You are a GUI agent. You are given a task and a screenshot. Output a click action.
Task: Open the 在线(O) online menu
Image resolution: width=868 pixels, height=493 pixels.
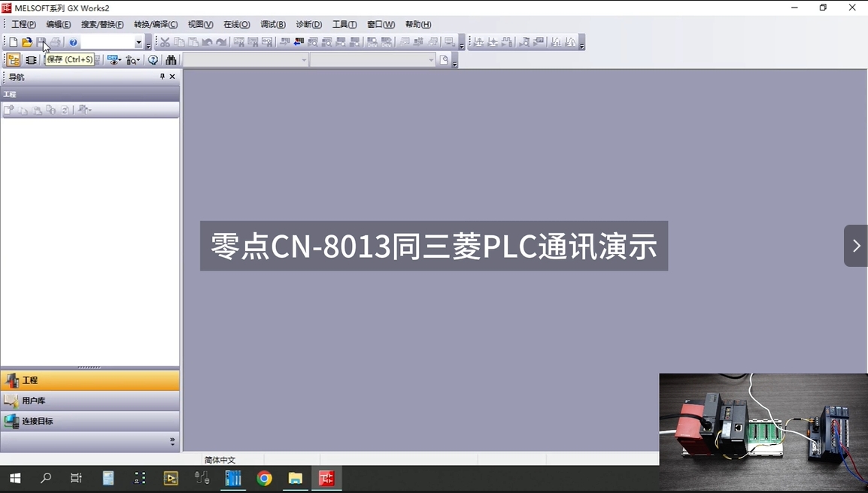236,24
